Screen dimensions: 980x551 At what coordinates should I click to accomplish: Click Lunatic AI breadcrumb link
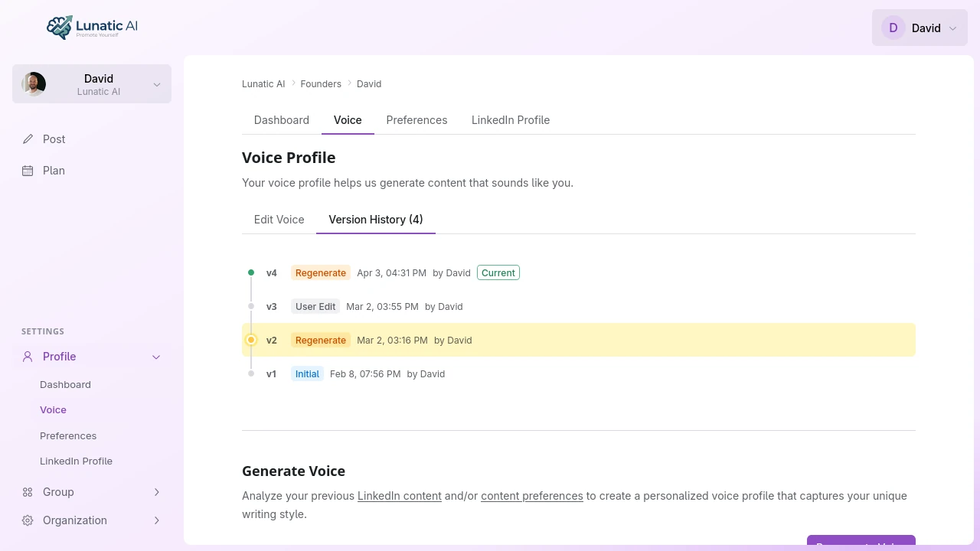point(263,84)
